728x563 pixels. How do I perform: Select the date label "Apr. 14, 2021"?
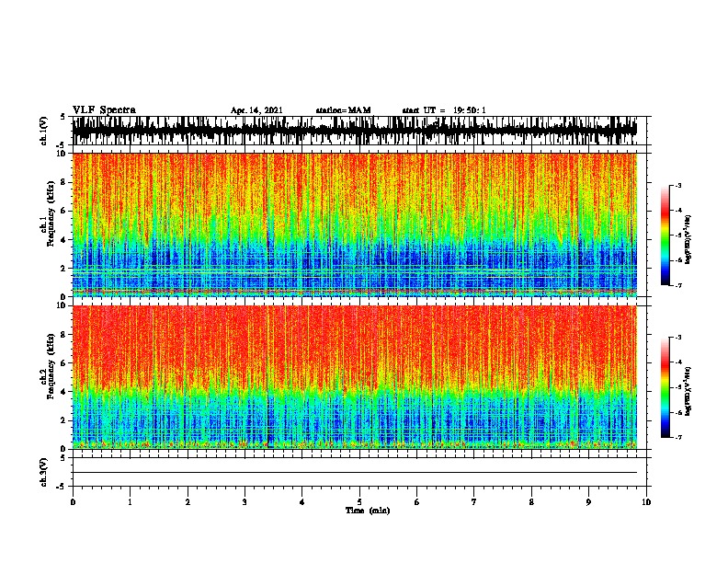coord(256,110)
